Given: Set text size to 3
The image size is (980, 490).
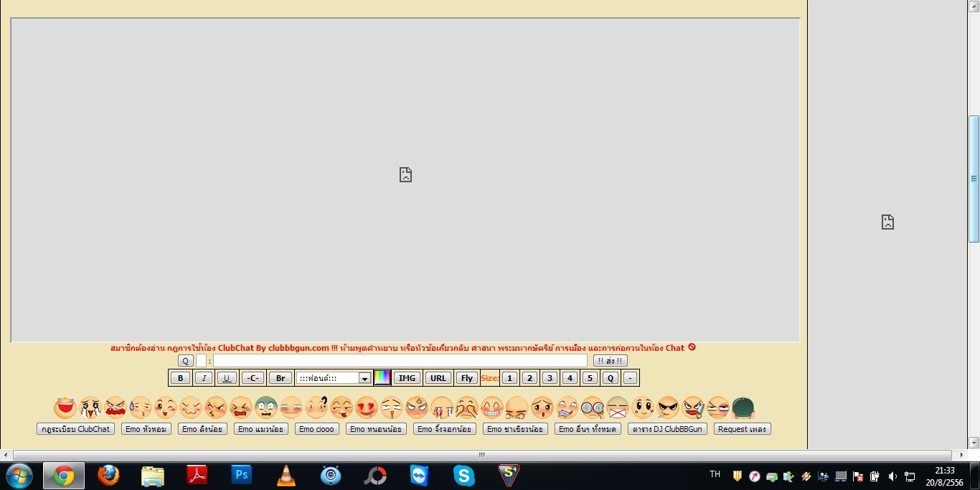Looking at the screenshot, I should (x=550, y=378).
